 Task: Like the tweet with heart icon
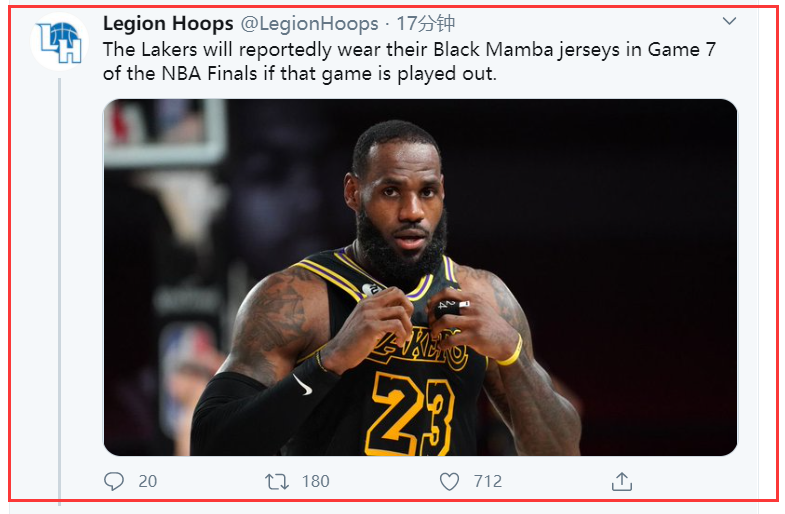[x=449, y=481]
